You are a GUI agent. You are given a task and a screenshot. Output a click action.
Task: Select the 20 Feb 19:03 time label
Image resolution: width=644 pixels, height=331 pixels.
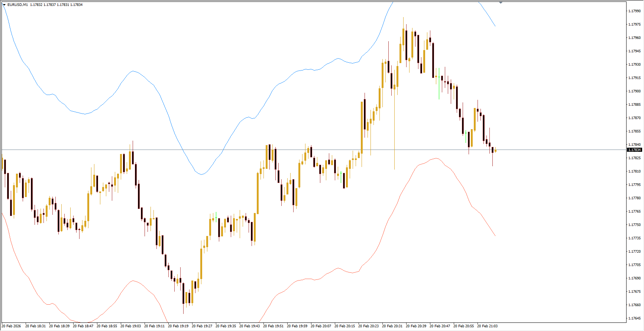tap(130, 326)
